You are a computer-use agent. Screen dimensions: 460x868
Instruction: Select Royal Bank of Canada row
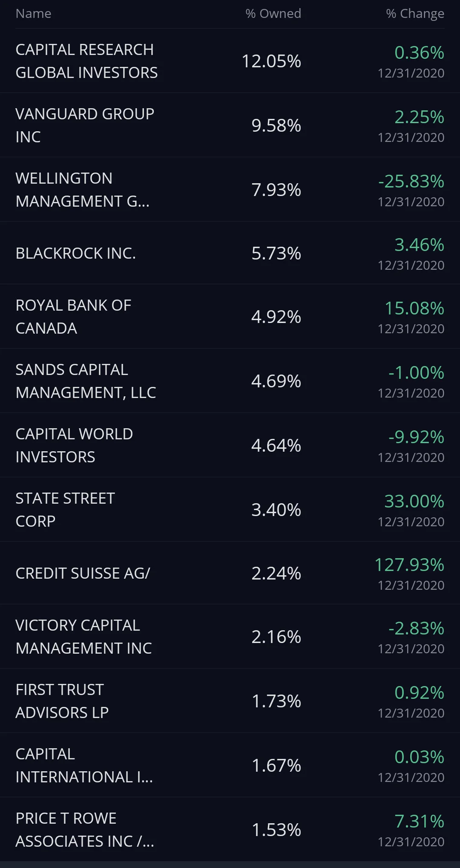tap(230, 317)
